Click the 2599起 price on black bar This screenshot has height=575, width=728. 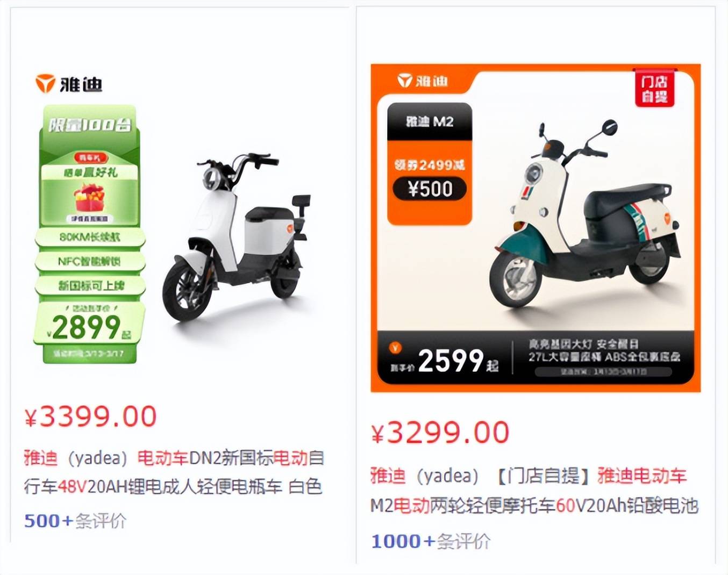click(458, 361)
